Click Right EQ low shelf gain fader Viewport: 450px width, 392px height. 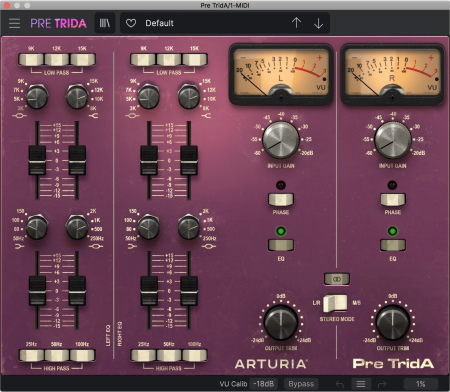click(149, 291)
